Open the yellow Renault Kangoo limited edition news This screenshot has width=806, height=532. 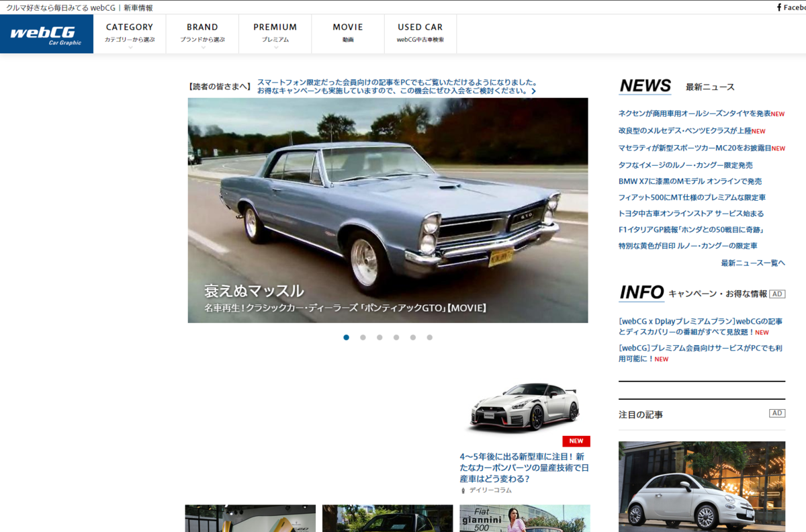click(688, 245)
